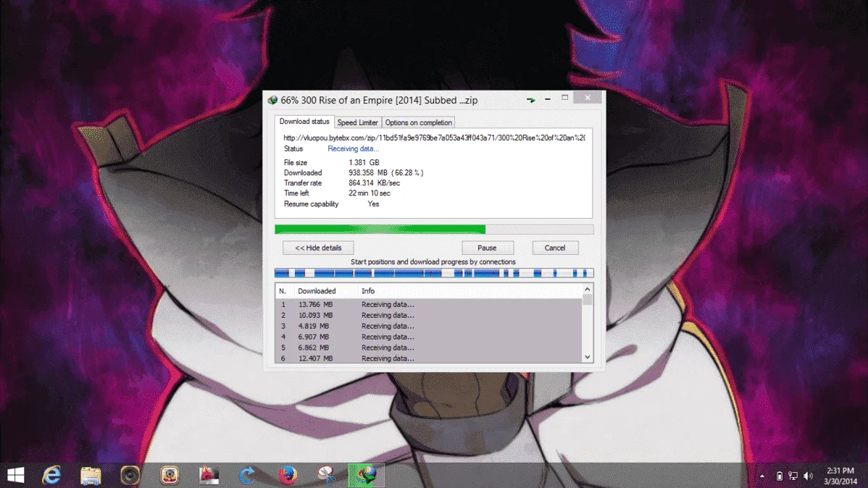Open the Snipping Tool from the taskbar
Screen dimensions: 868x488
[x=327, y=475]
